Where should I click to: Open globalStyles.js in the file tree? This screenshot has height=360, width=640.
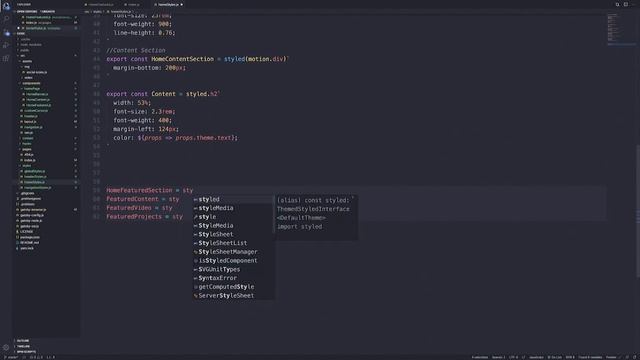(x=34, y=171)
